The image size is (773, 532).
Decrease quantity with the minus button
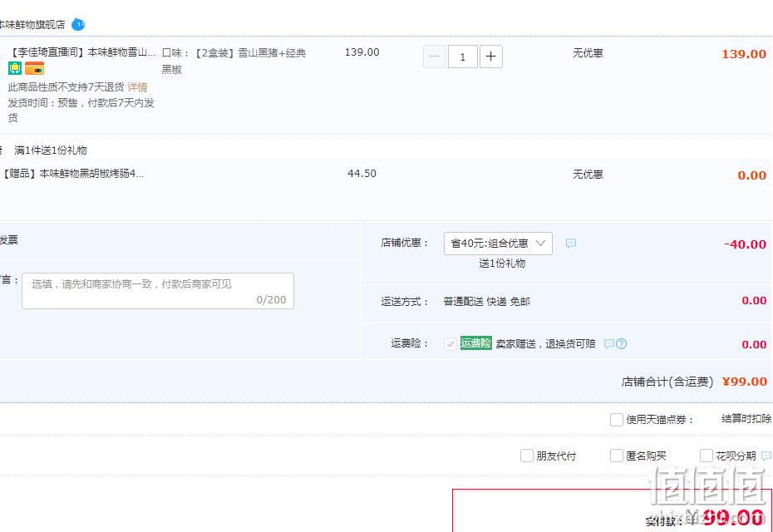(x=435, y=57)
